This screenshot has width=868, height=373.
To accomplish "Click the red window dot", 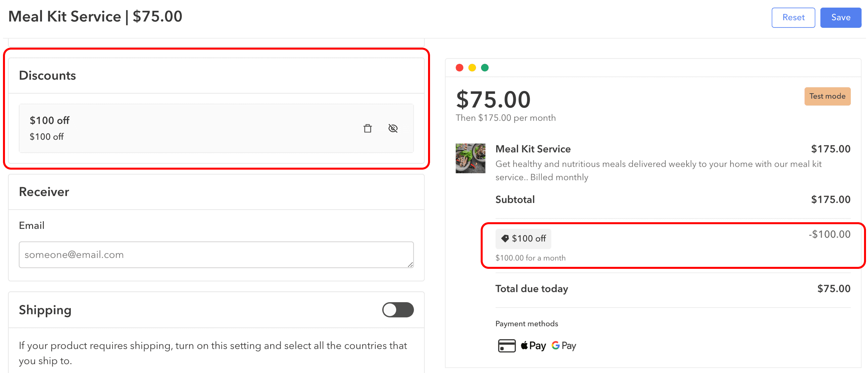I will click(459, 68).
